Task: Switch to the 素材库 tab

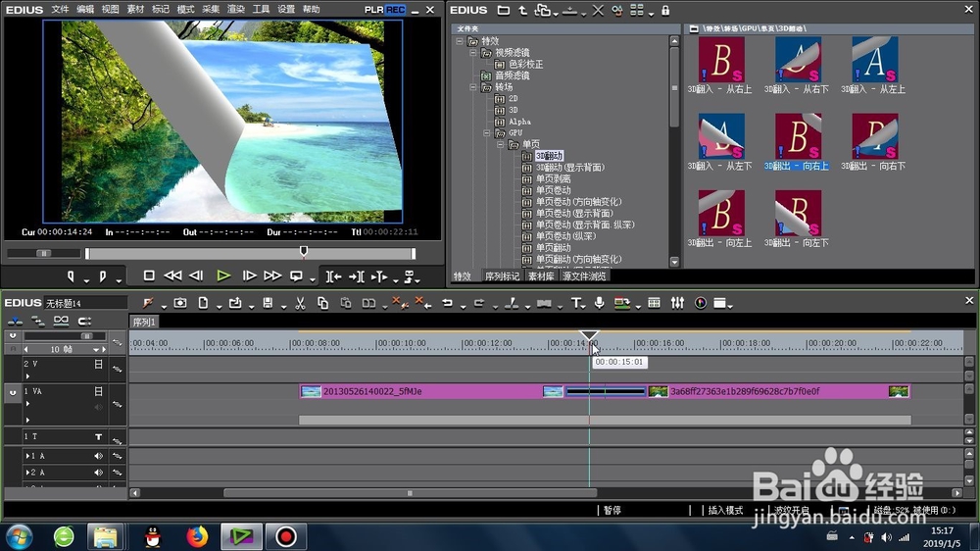Action: (541, 276)
